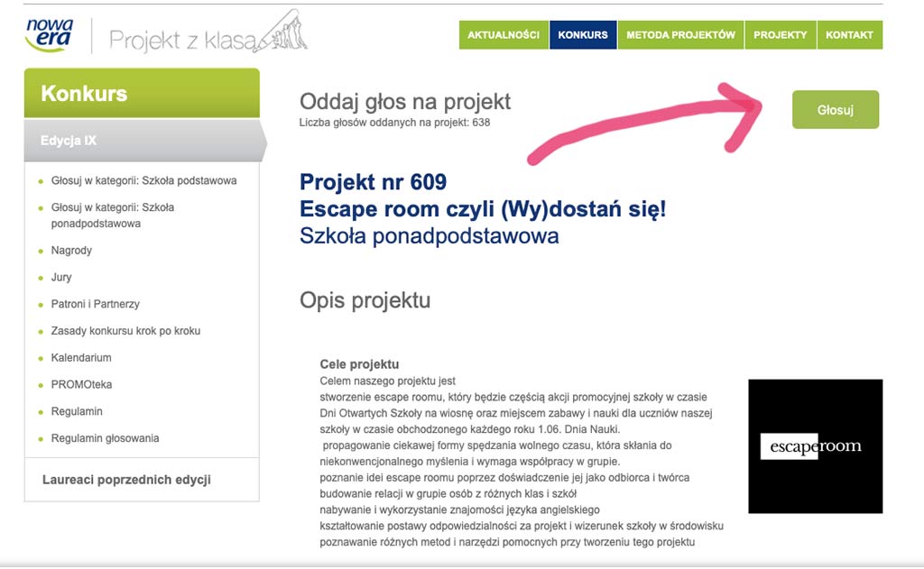The width and height of the screenshot is (924, 569).
Task: Open the AKTUALNOŚCI menu item
Action: click(x=504, y=35)
